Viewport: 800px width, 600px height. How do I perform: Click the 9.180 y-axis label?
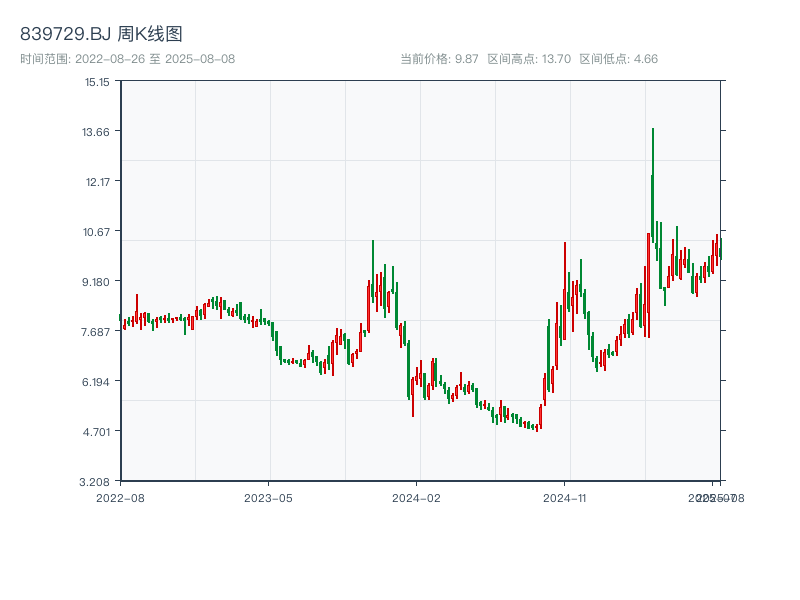(x=96, y=282)
